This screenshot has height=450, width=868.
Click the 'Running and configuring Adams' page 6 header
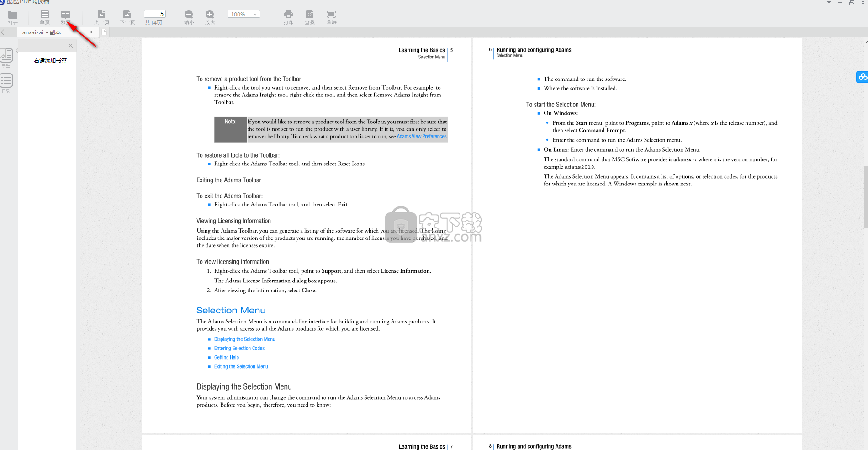(534, 50)
